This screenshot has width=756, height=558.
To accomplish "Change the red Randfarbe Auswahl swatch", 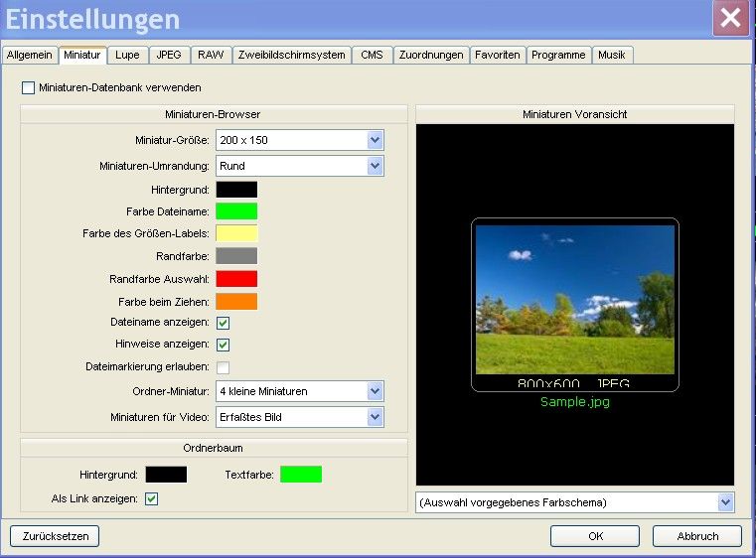I will click(236, 279).
